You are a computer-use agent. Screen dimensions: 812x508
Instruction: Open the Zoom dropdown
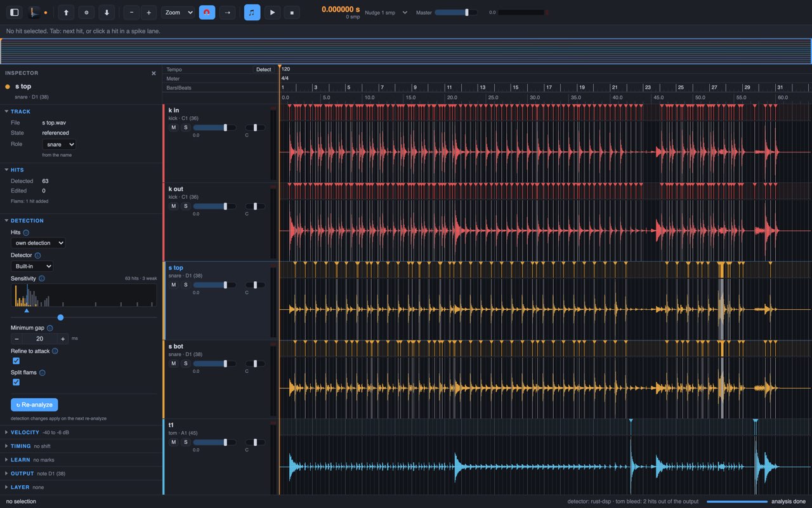point(178,12)
